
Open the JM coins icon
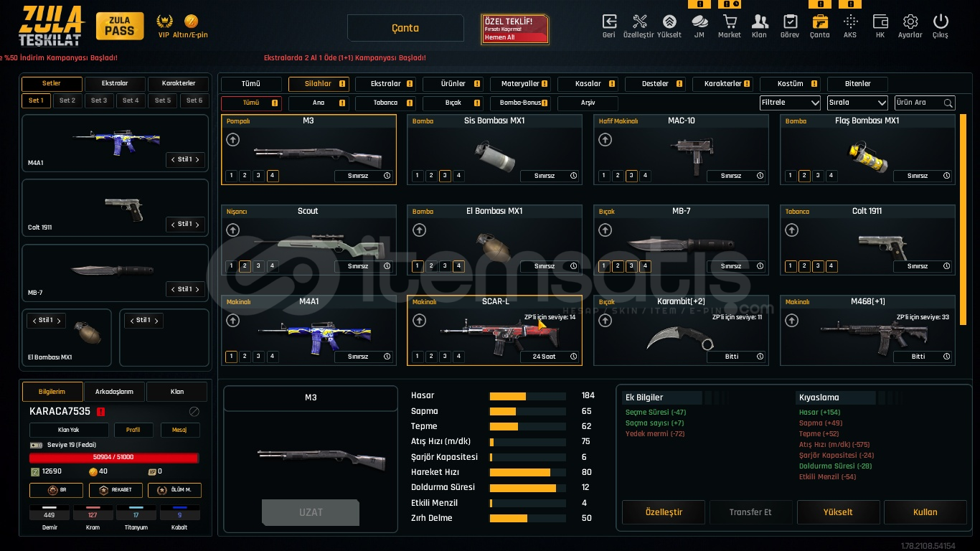(699, 22)
